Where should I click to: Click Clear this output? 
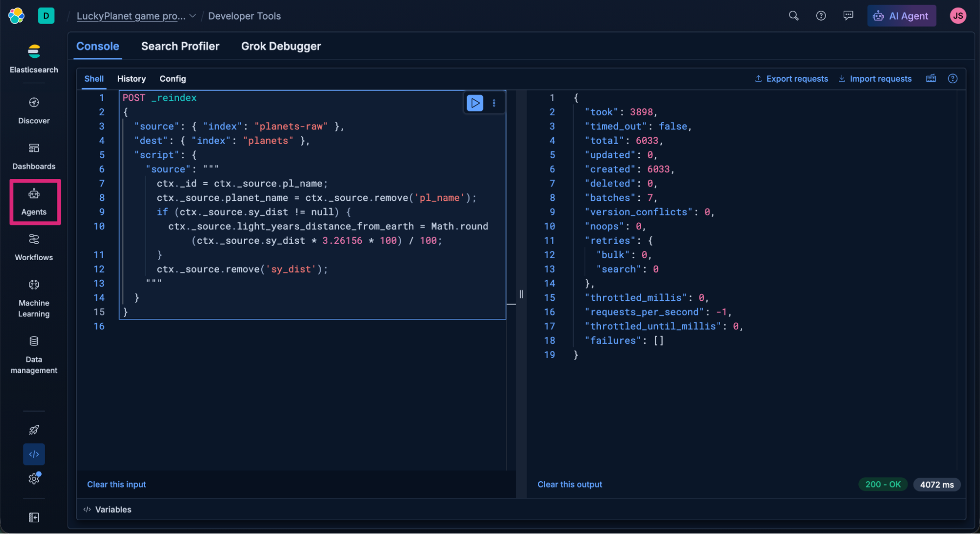point(570,484)
